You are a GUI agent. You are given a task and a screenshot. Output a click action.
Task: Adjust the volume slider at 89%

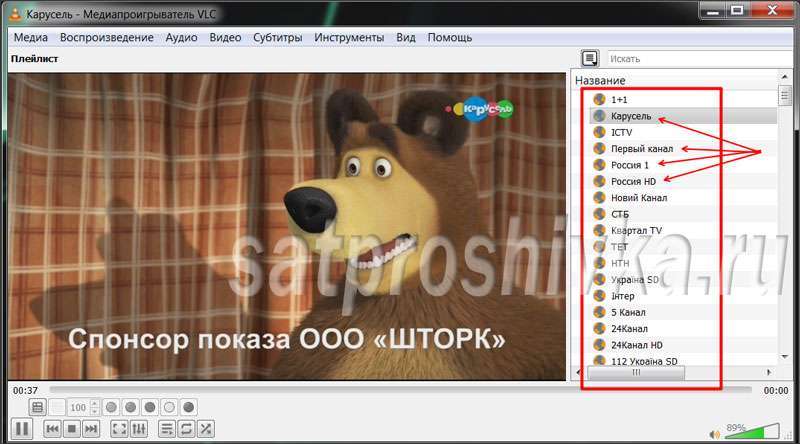click(760, 432)
